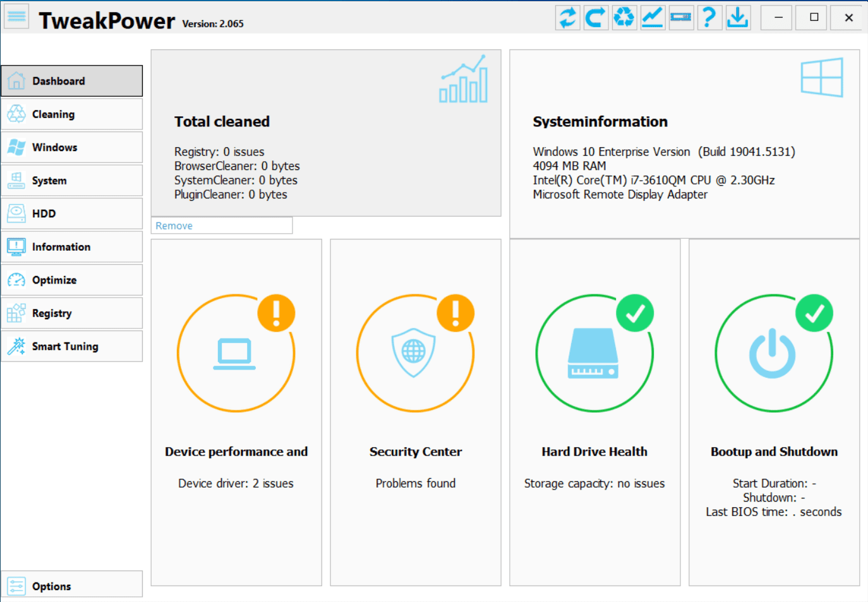The width and height of the screenshot is (868, 602).
Task: Click the sync arrows toolbar icon
Action: coord(567,17)
